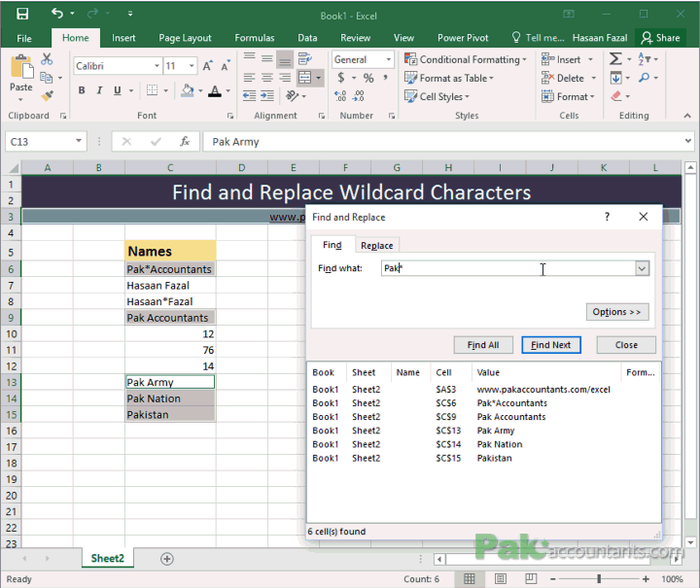Viewport: 700px width, 588px height.
Task: Expand the Find what history dropdown
Action: 642,268
